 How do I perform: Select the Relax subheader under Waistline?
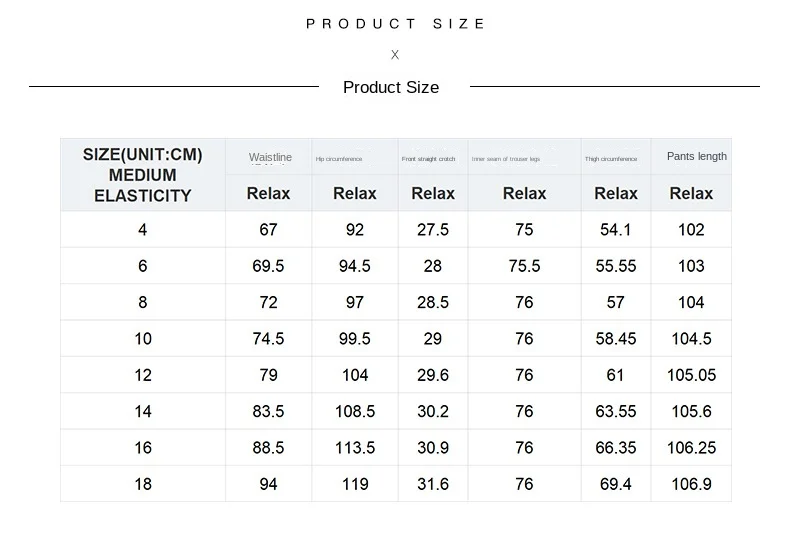pyautogui.click(x=268, y=193)
